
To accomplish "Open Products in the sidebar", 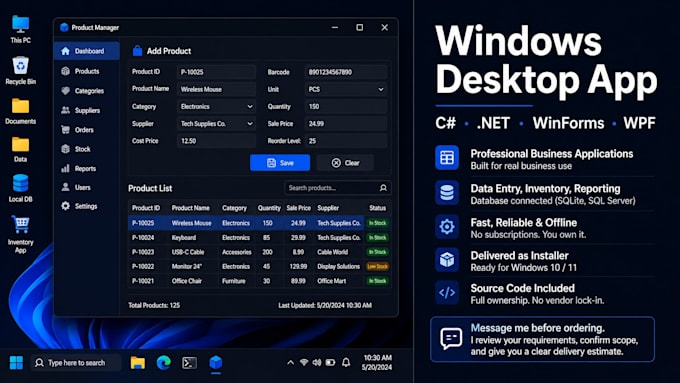I will pos(87,71).
